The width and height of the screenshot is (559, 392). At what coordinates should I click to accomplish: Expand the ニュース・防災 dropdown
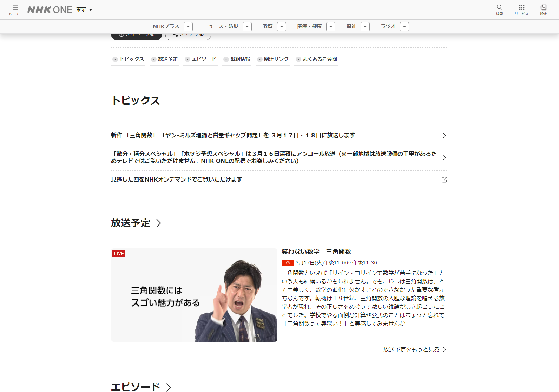point(247,27)
